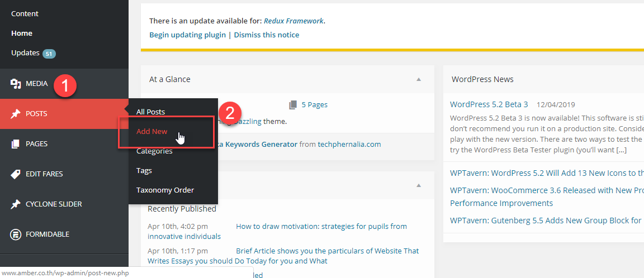Viewport: 644px width, 278px height.
Task: Click the WordPress 5.2 Beta 3 excerpt text
Action: click(x=547, y=133)
